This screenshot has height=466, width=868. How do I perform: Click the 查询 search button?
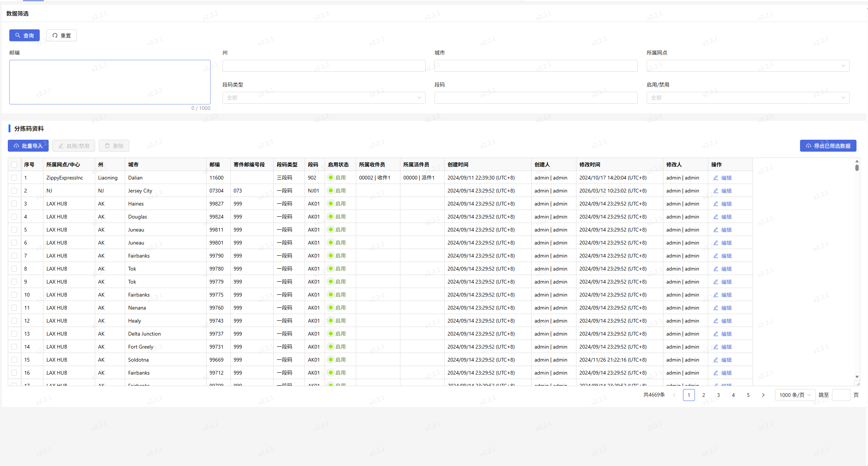(24, 35)
